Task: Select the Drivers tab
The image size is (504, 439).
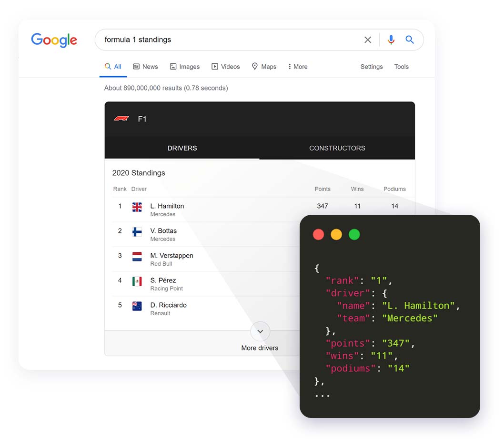Action: point(182,148)
